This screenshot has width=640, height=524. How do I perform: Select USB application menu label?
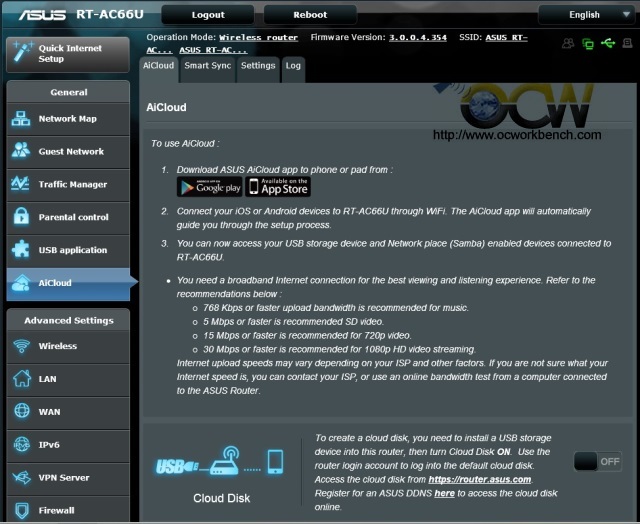(73, 250)
